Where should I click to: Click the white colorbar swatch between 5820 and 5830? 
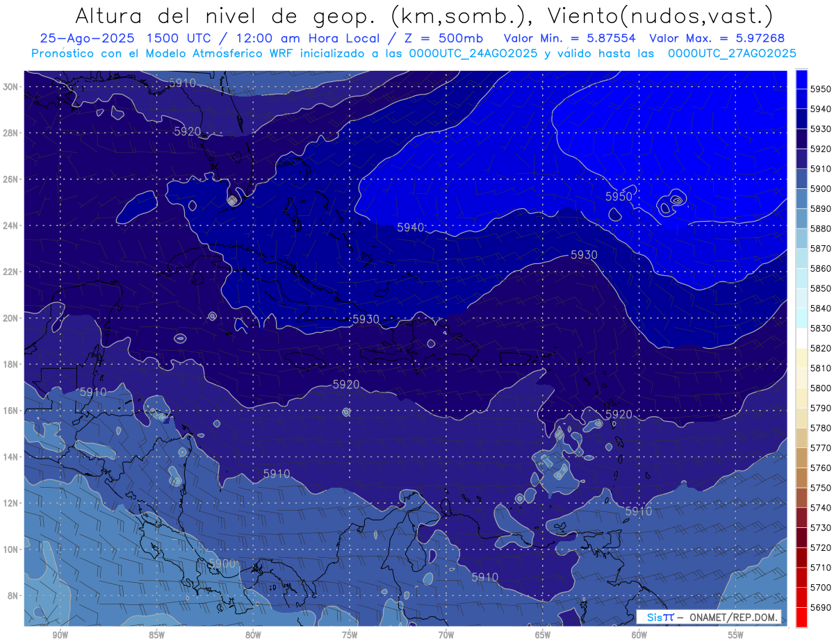point(801,338)
